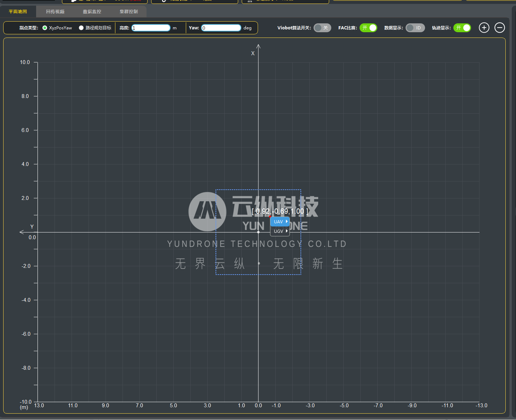516x420 pixels.
Task: Switch to the 平面地图 tab
Action: pos(18,12)
